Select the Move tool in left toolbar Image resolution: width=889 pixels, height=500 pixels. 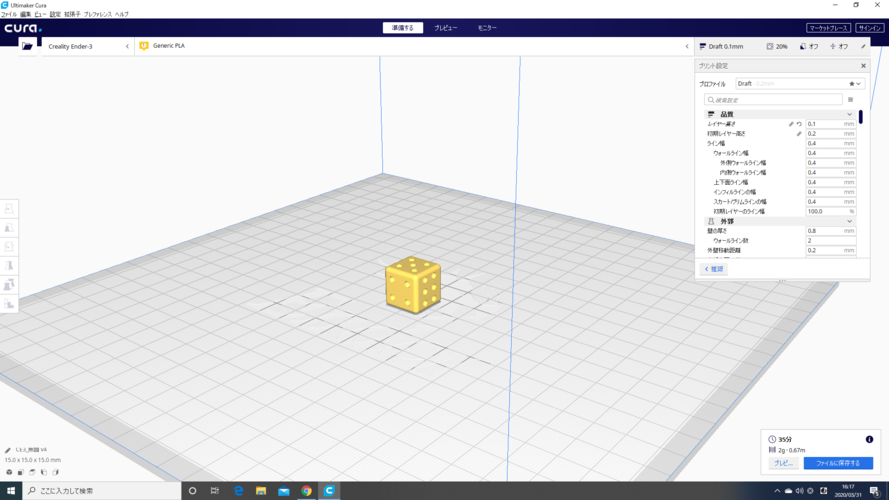click(9, 209)
